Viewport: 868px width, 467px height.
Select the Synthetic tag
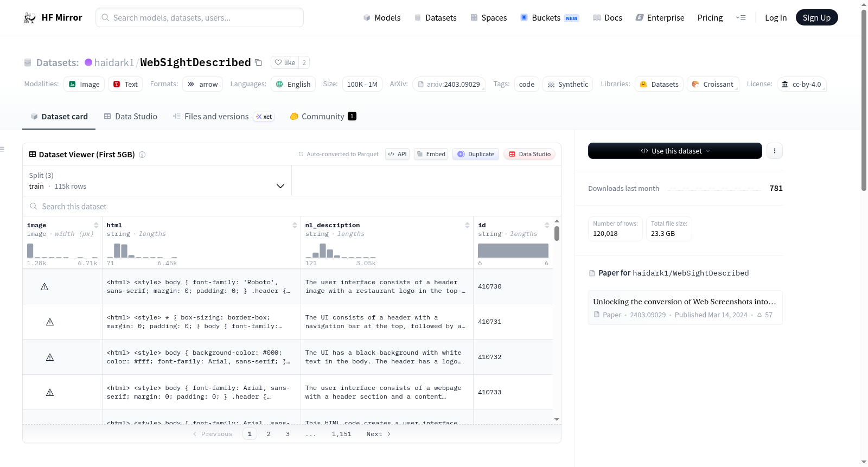(x=567, y=84)
